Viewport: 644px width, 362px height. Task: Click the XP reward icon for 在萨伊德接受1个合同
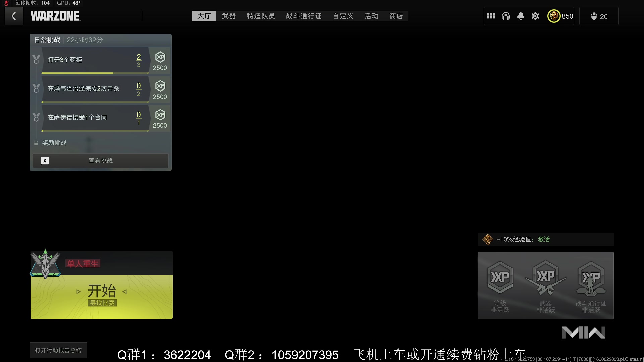pyautogui.click(x=160, y=115)
